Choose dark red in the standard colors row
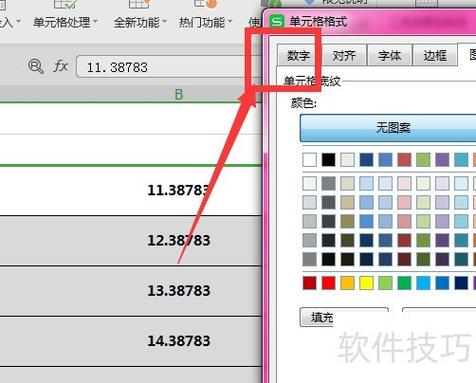The height and width of the screenshot is (383, 476). click(309, 283)
